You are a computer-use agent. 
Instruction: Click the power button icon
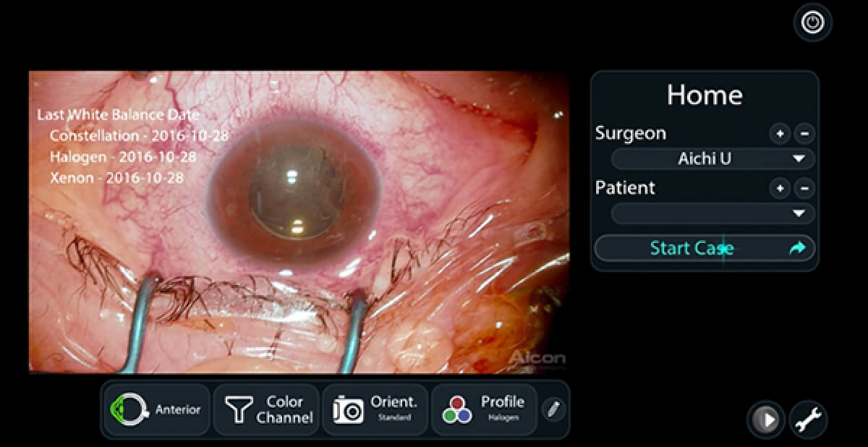812,22
